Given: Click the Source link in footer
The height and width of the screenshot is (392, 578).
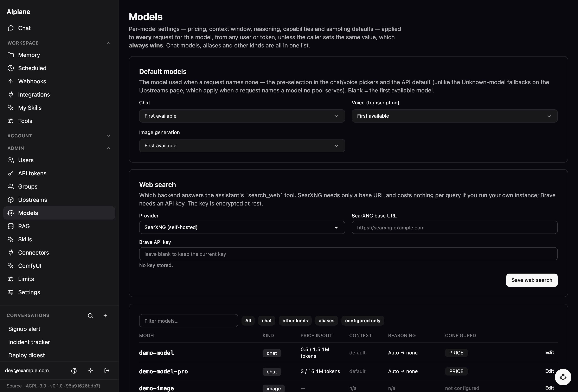Looking at the screenshot, I should (14, 386).
